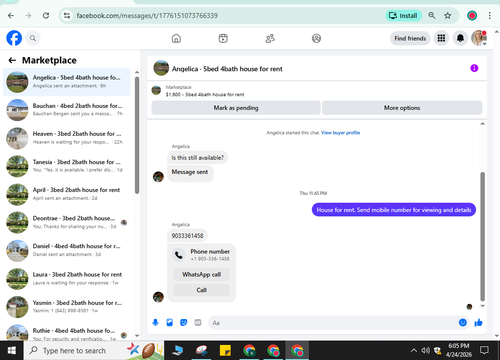500x360 pixels.
Task: Go to the Home feed icon
Action: 176,38
